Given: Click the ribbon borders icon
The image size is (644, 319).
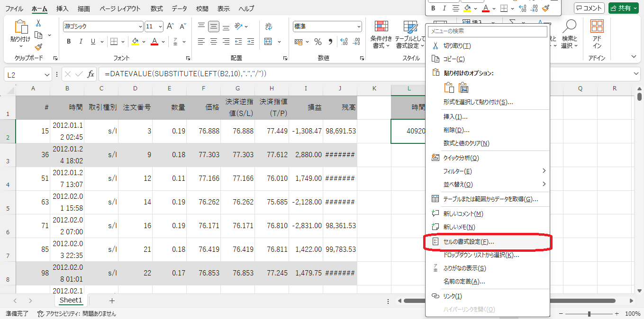Looking at the screenshot, I should pyautogui.click(x=113, y=42).
